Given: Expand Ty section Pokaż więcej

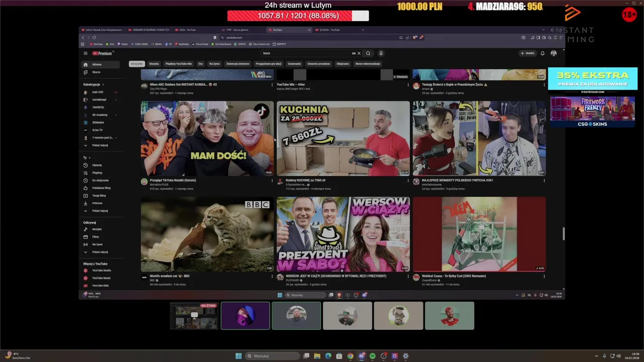Looking at the screenshot, I should point(101,211).
